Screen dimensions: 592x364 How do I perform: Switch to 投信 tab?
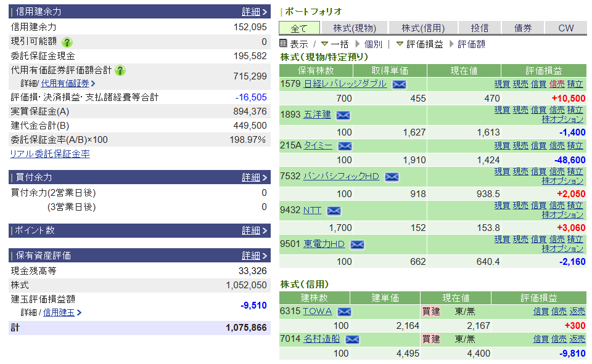(x=480, y=28)
